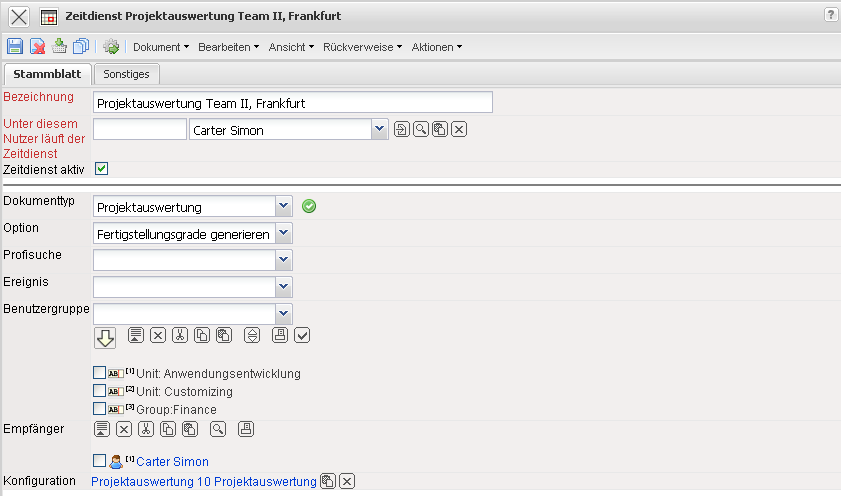Click the paste icon in the user row
Screen dimensions: 841x496
coord(440,129)
